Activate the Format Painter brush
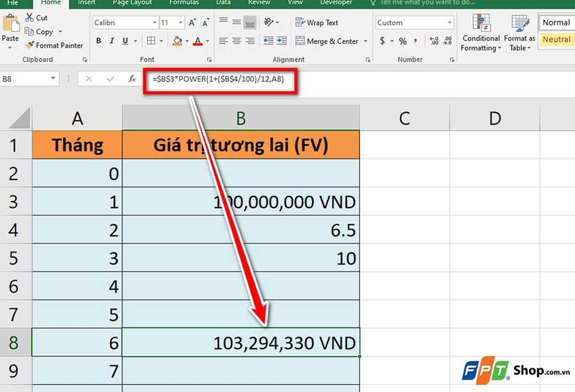The image size is (575, 392). [54, 45]
